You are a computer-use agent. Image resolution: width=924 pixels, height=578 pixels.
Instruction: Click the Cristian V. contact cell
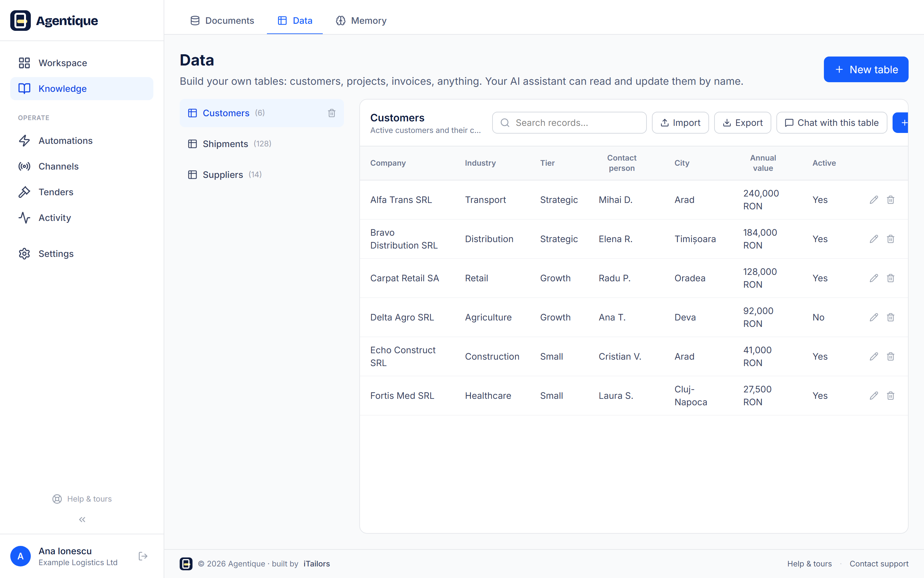(620, 357)
